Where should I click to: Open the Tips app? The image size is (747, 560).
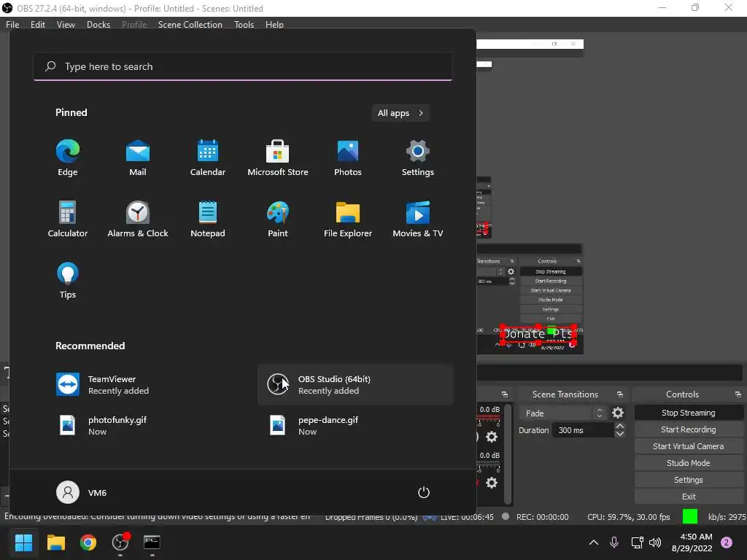tap(68, 281)
